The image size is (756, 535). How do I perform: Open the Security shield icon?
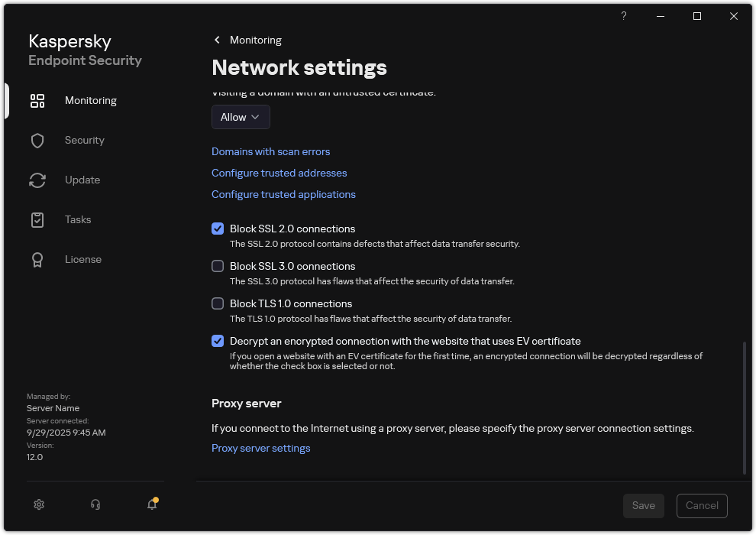(x=37, y=140)
